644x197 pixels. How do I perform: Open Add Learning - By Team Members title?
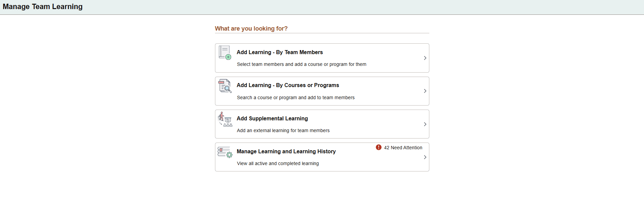[x=280, y=52]
